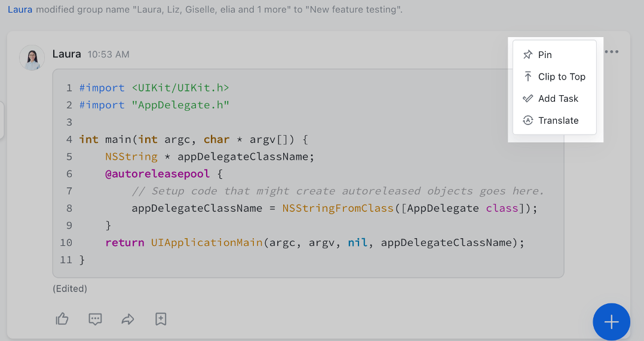Image resolution: width=644 pixels, height=341 pixels.
Task: Click the blue "Laura" link in the system message
Action: 20,10
